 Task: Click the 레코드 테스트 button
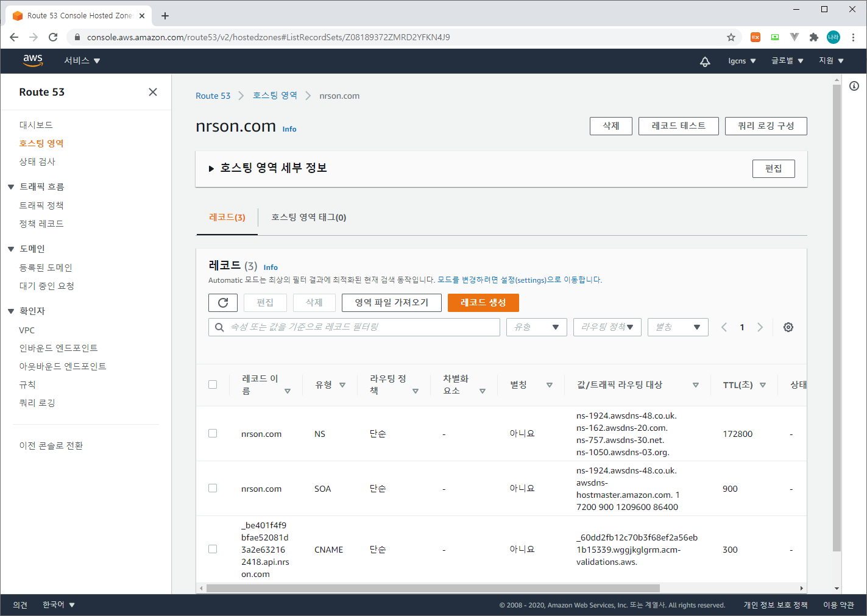pyautogui.click(x=679, y=126)
